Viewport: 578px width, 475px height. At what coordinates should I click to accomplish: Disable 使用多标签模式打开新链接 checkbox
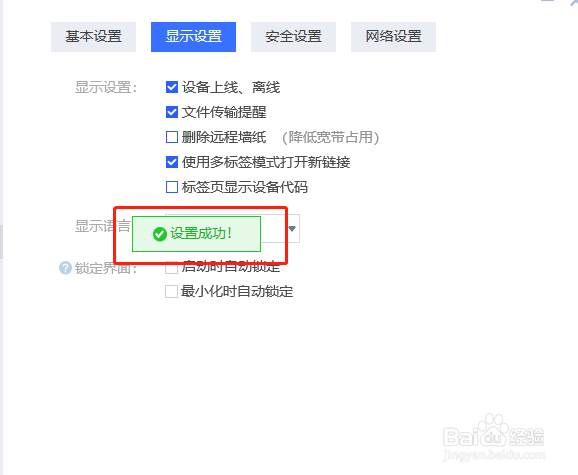pyautogui.click(x=172, y=162)
